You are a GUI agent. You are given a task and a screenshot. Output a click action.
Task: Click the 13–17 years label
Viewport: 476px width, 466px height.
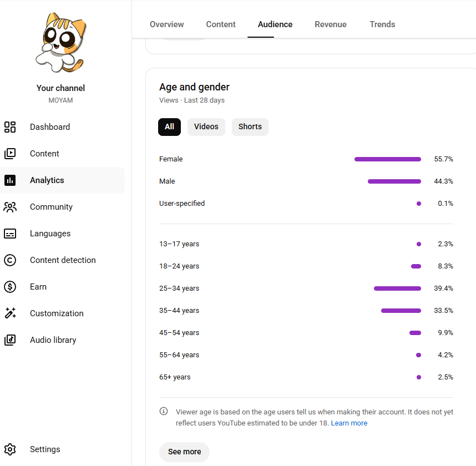click(179, 244)
